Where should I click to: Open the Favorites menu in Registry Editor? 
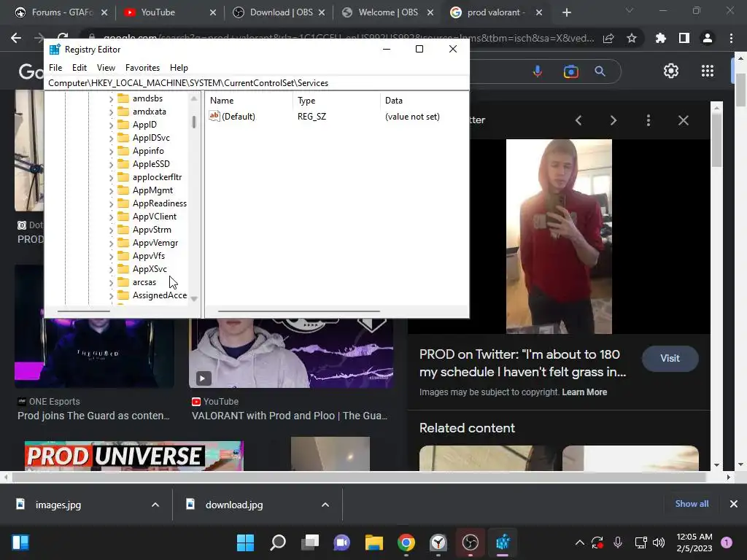click(142, 68)
